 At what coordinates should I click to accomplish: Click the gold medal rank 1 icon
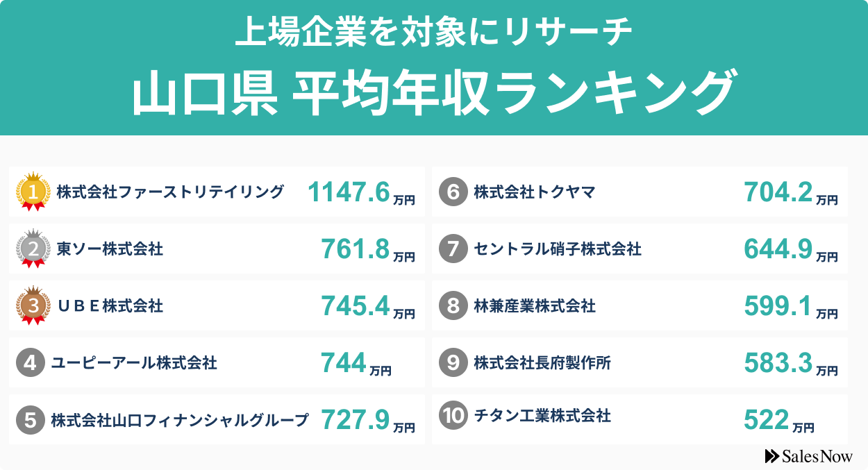pyautogui.click(x=33, y=191)
